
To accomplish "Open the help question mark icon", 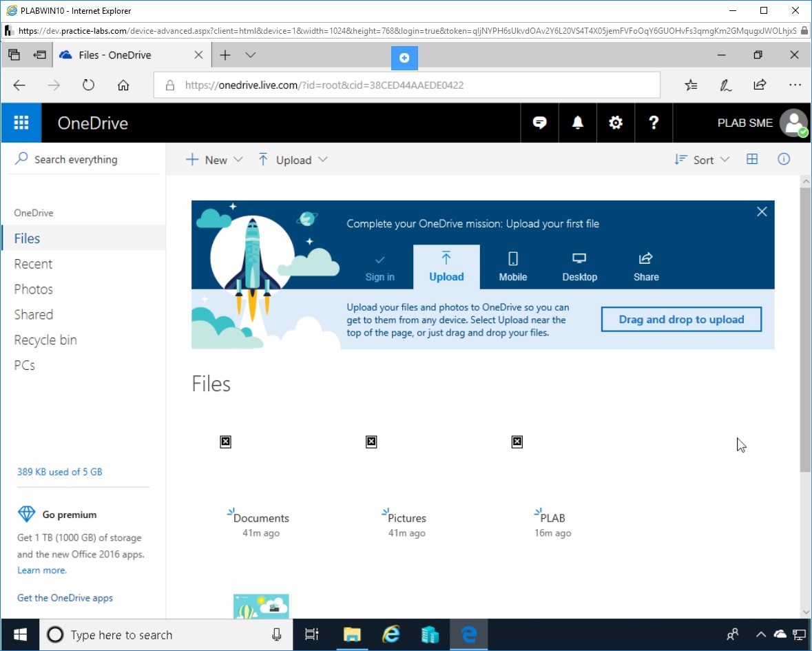I will pos(654,123).
